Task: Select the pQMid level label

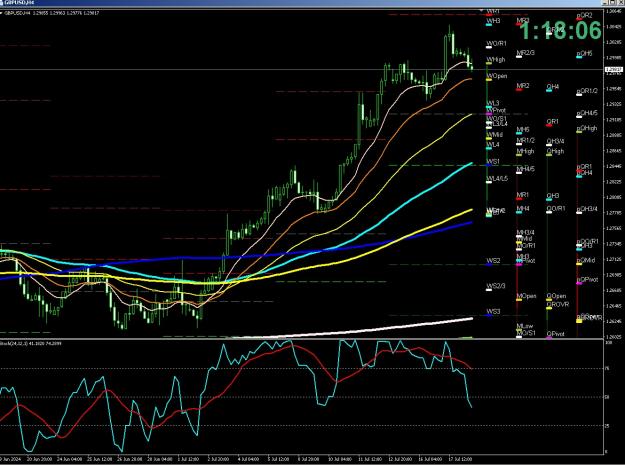Action: point(586,260)
